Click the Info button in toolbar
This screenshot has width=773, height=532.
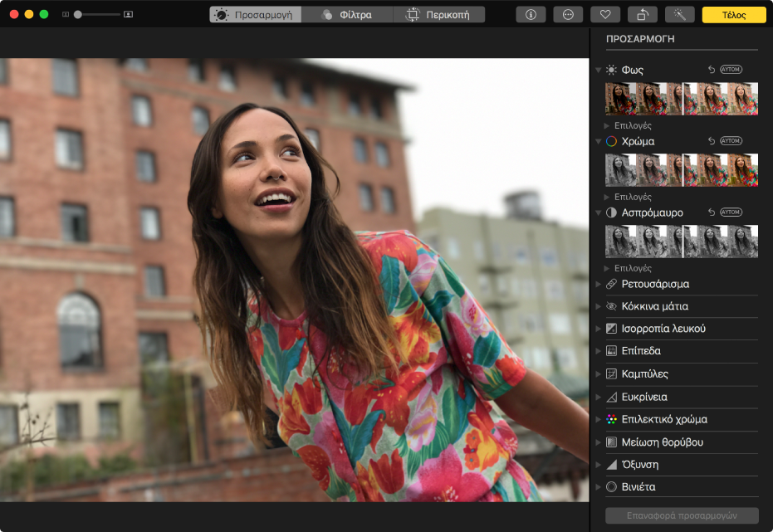pos(531,14)
